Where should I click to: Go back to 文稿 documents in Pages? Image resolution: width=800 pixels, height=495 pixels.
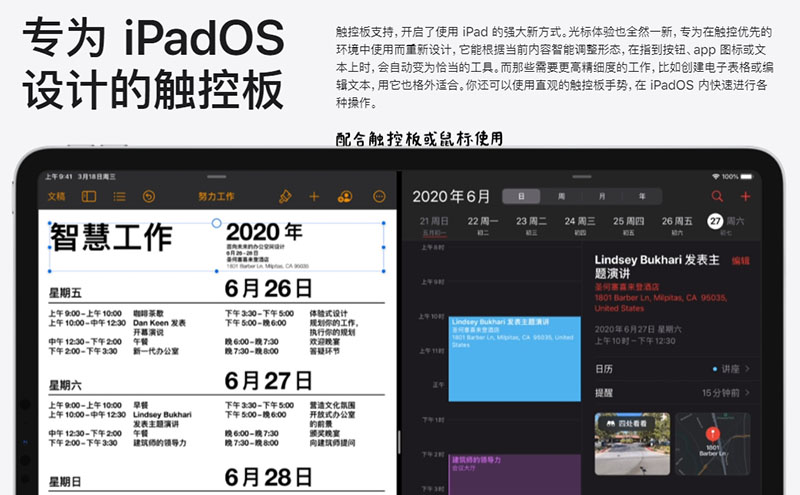[56, 196]
